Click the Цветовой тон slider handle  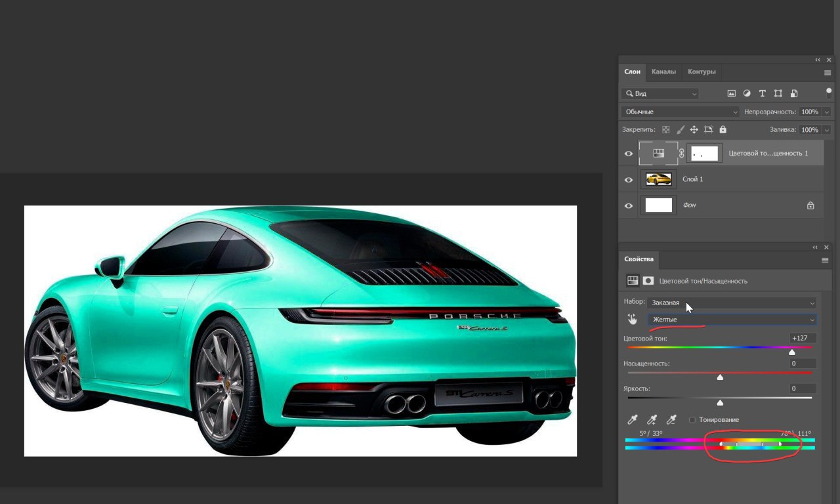point(792,352)
